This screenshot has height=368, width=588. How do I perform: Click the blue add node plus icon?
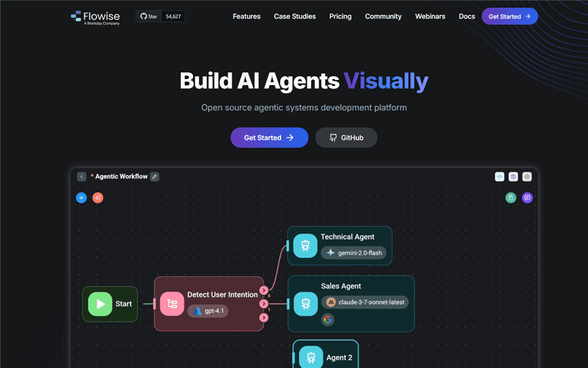pyautogui.click(x=81, y=197)
